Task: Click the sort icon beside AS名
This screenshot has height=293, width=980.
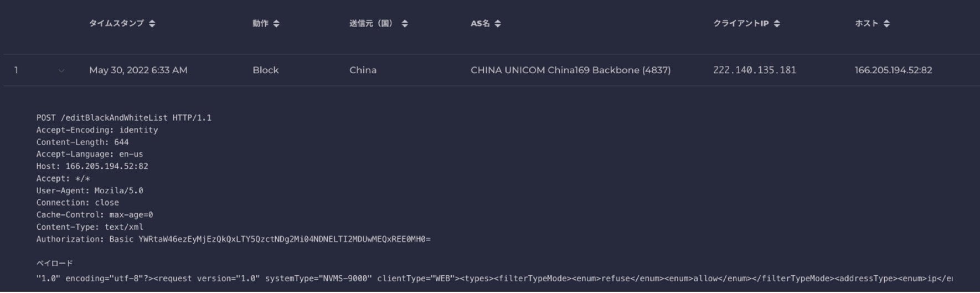Action: [x=498, y=24]
